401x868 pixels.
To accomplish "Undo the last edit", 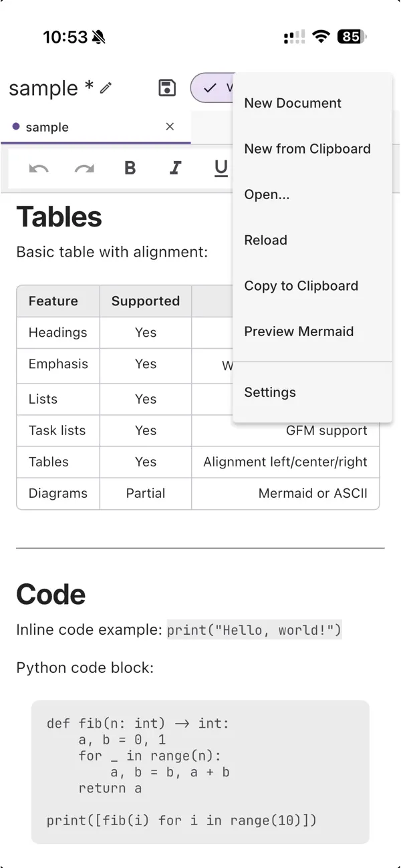I will pyautogui.click(x=39, y=168).
